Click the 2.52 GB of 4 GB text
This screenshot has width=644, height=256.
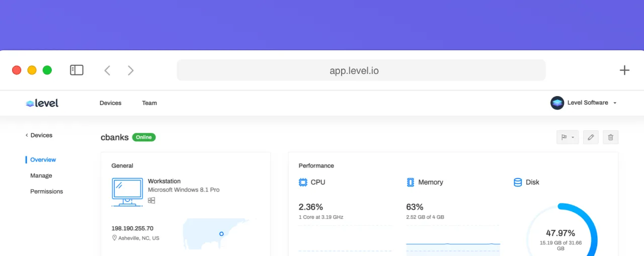click(425, 217)
